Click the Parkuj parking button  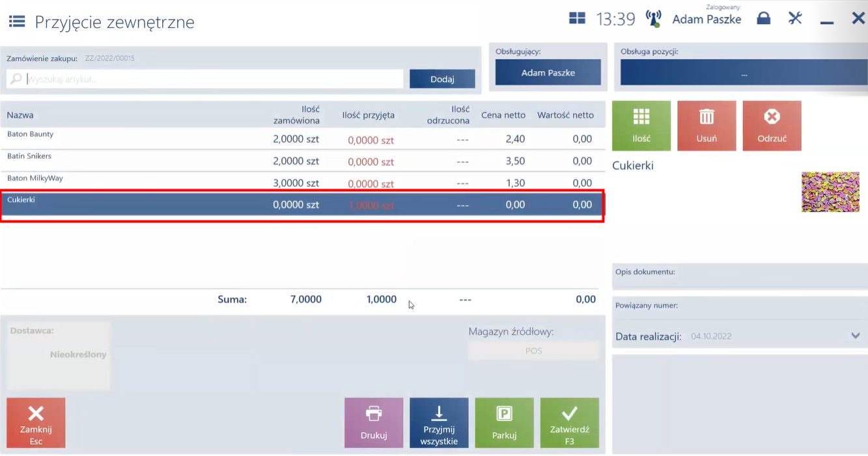pyautogui.click(x=504, y=423)
